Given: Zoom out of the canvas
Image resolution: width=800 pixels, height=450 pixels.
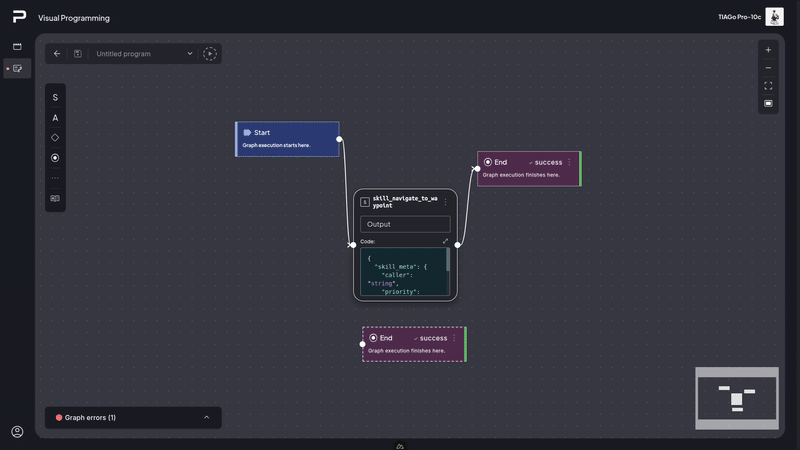Looking at the screenshot, I should pyautogui.click(x=768, y=68).
